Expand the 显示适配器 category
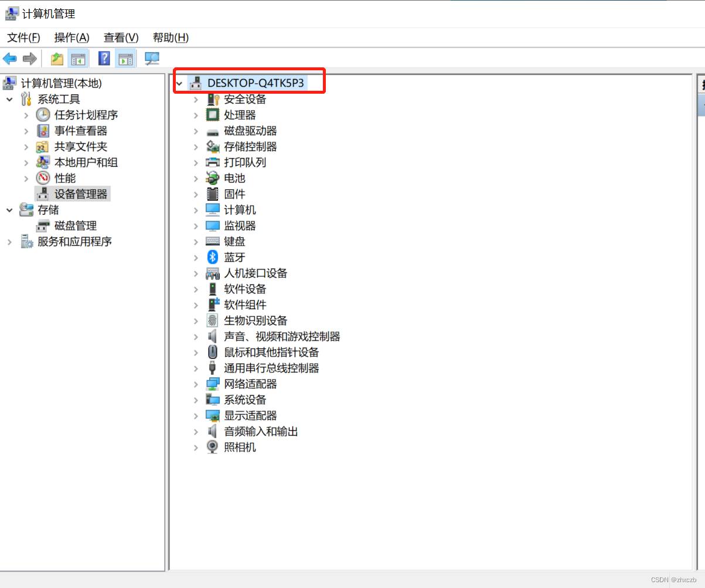The height and width of the screenshot is (588, 705). [196, 416]
